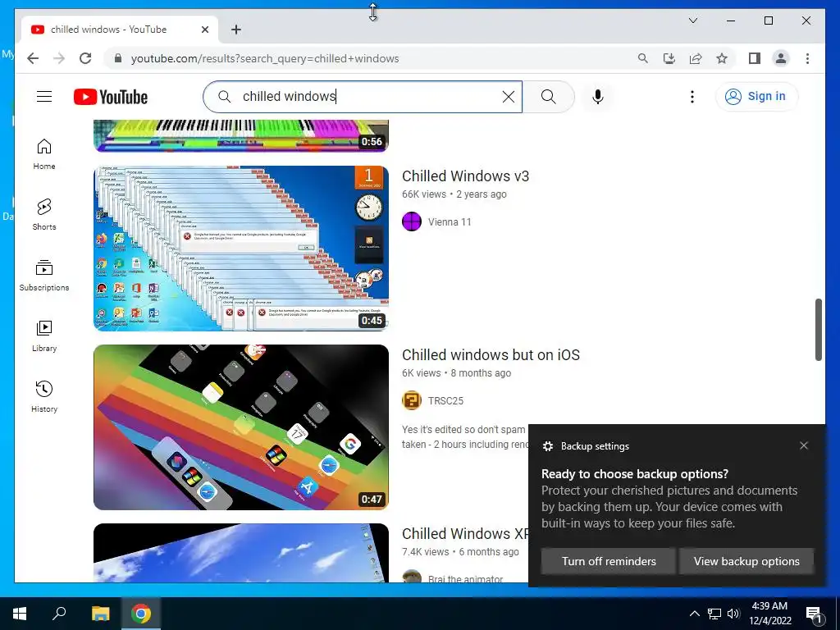Click Backup settings gear icon
Screen dimensions: 840x630
(547, 446)
